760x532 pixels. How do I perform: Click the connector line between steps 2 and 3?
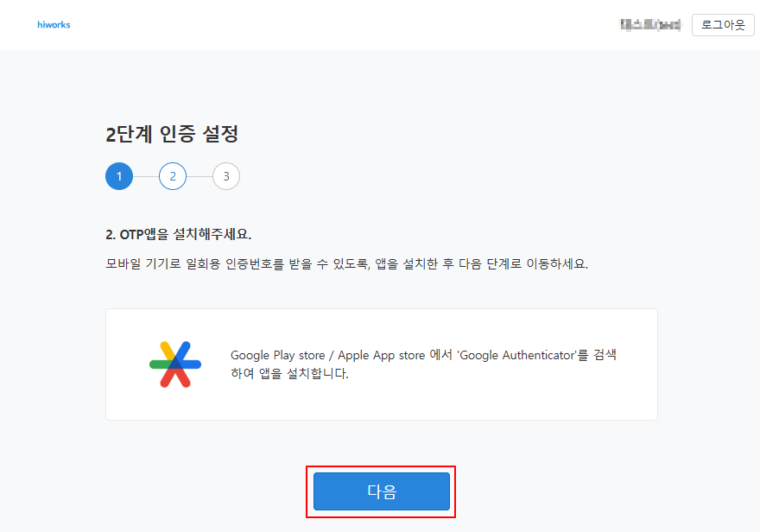pos(199,176)
